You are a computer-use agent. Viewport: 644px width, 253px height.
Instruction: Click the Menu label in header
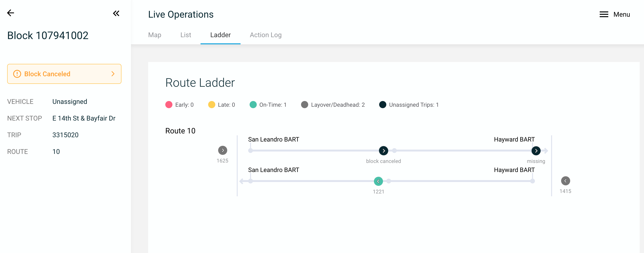(622, 15)
